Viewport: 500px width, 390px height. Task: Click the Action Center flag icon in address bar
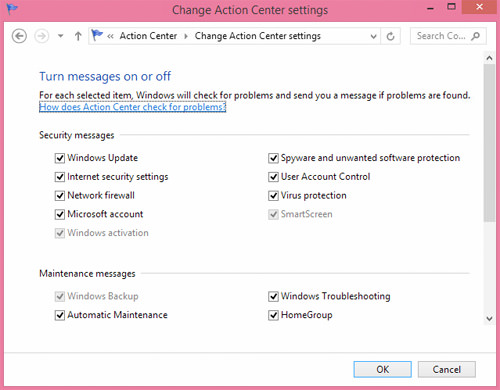97,35
